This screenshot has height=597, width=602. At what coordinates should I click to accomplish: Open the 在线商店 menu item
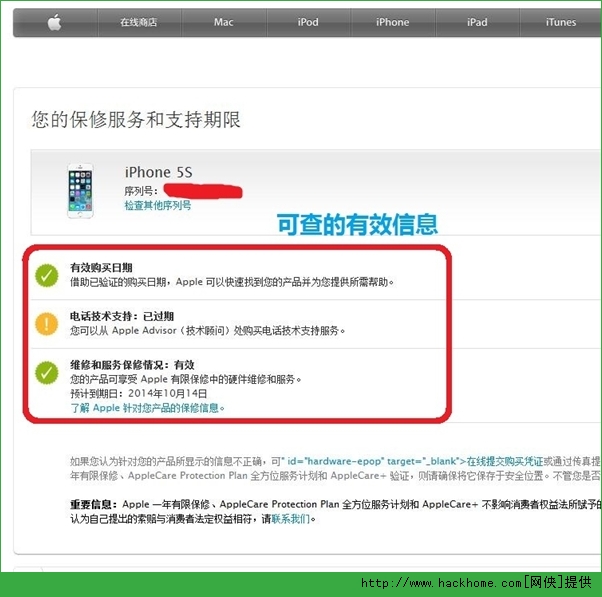(x=139, y=22)
